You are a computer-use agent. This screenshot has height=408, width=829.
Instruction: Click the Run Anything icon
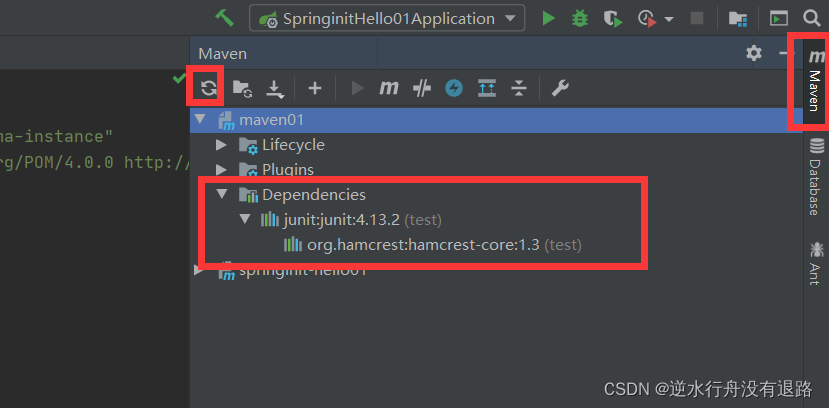778,18
